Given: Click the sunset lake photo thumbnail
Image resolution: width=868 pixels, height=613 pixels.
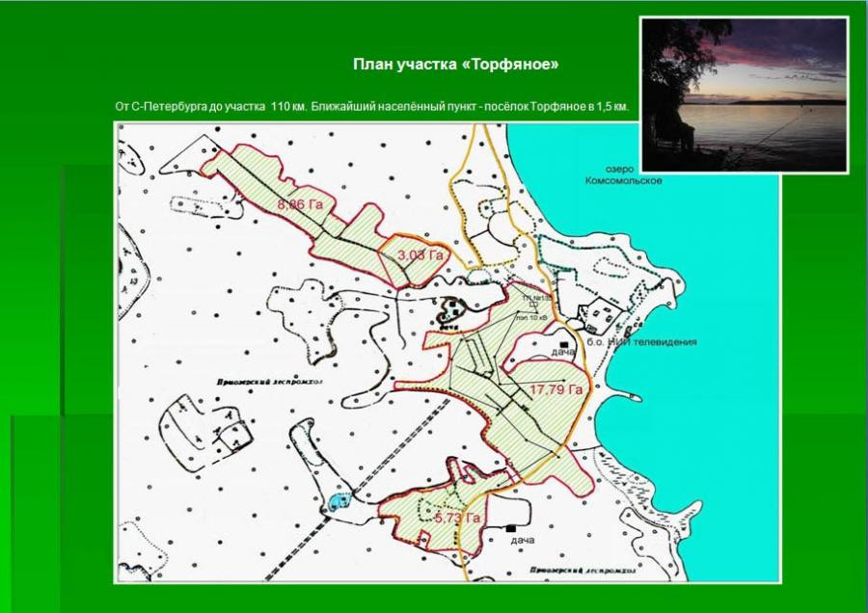Looking at the screenshot, I should point(744,94).
